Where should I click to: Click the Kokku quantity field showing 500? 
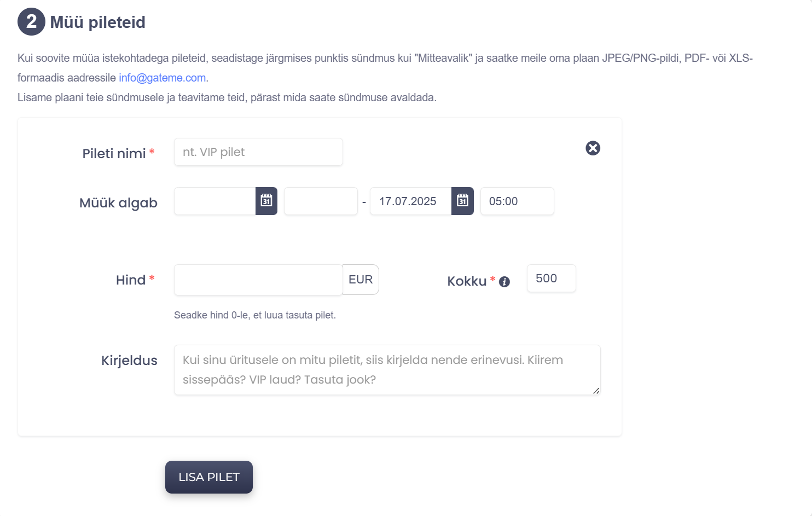tap(551, 279)
